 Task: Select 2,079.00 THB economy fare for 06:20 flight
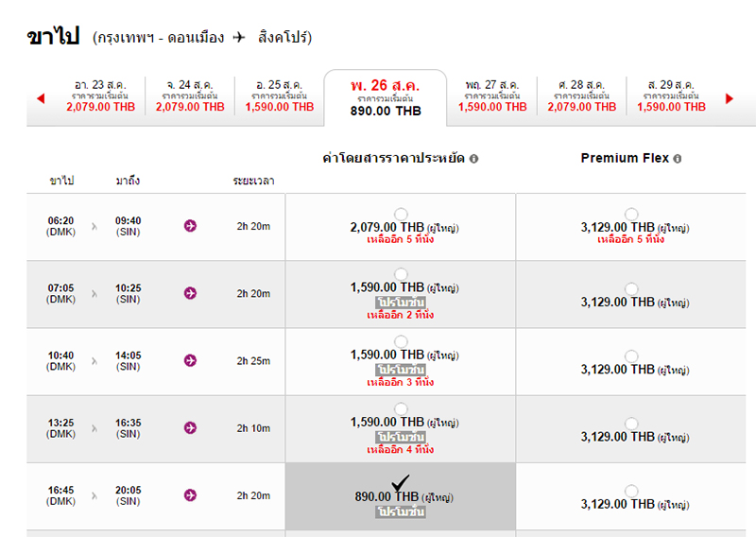coord(402,215)
